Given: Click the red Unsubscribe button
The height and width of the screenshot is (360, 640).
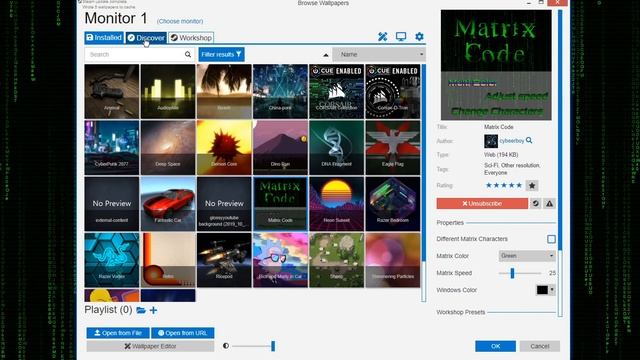Looking at the screenshot, I should pyautogui.click(x=482, y=203).
